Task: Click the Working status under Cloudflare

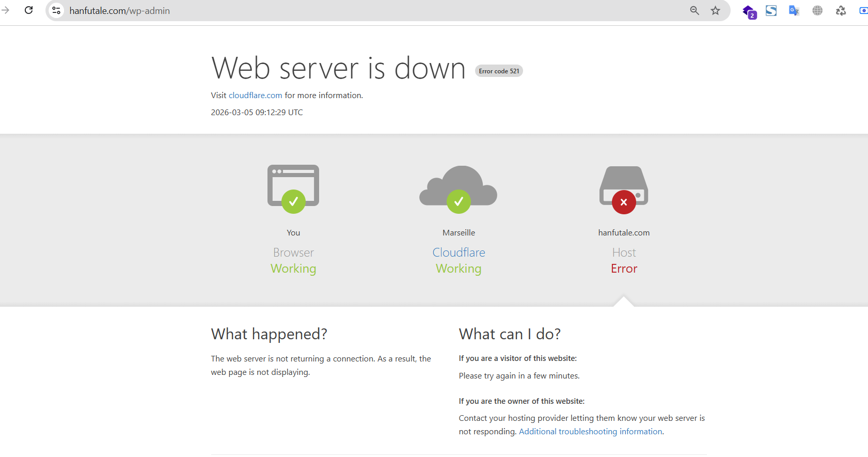Action: click(x=459, y=269)
